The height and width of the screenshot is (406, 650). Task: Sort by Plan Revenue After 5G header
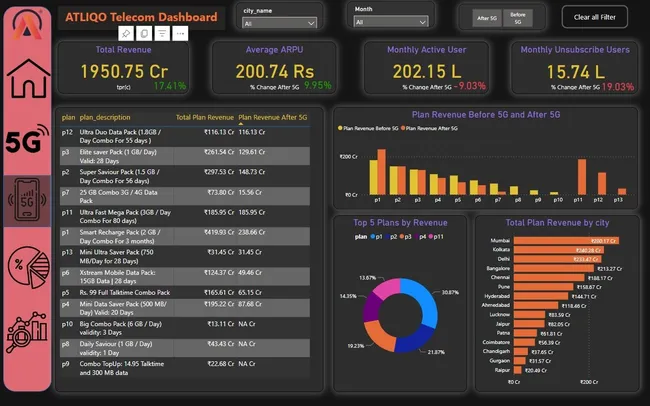click(x=273, y=117)
